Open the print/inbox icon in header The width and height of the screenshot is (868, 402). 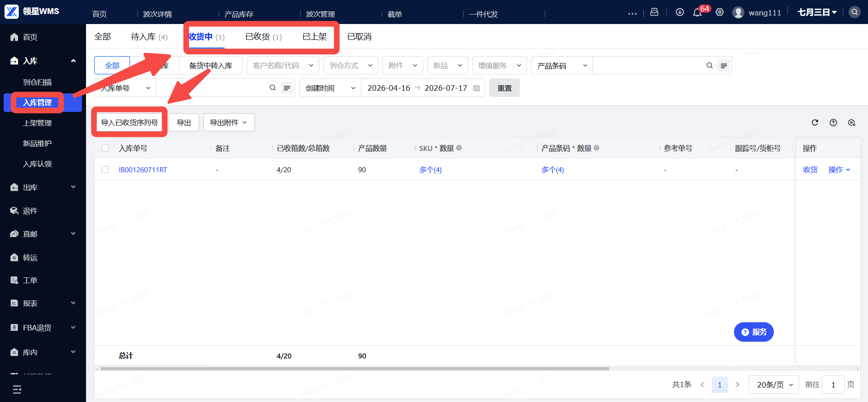(x=654, y=12)
